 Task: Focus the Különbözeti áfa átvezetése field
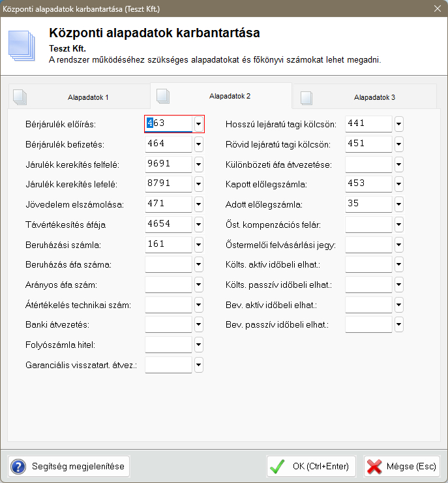tap(368, 164)
